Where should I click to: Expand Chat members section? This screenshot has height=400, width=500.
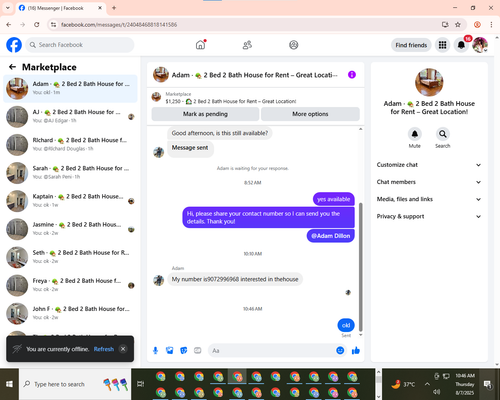[x=429, y=182]
